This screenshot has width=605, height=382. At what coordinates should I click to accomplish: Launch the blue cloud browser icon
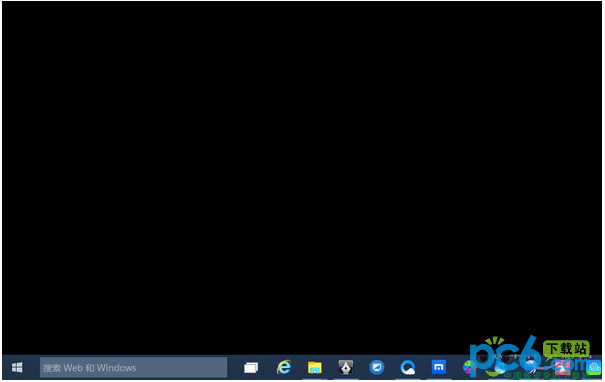pos(408,367)
